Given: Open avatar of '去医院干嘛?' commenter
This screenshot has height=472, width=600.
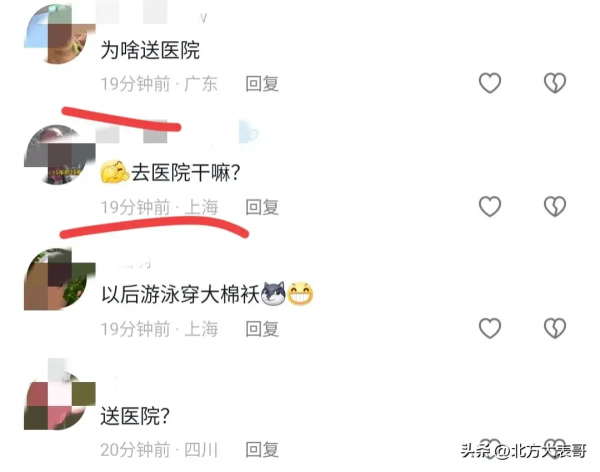Looking at the screenshot, I should pyautogui.click(x=60, y=155).
